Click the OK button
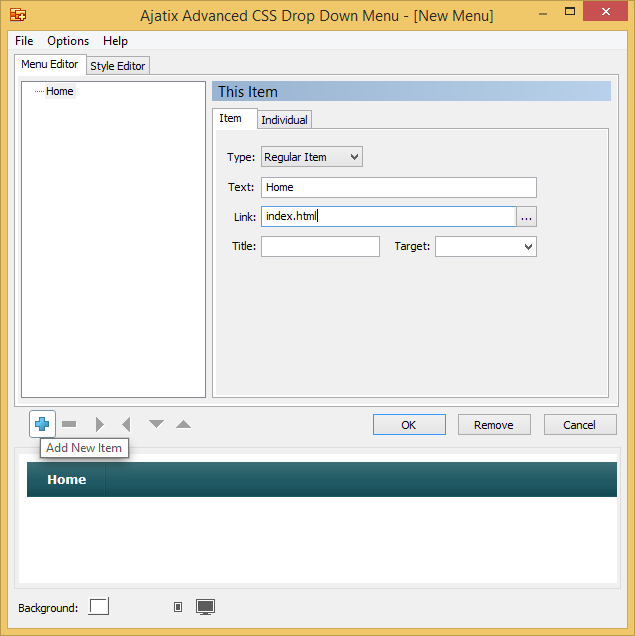 point(409,425)
